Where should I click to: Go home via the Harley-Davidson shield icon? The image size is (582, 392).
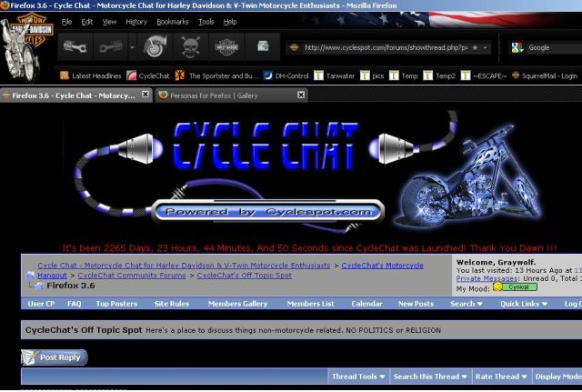pyautogui.click(x=226, y=46)
